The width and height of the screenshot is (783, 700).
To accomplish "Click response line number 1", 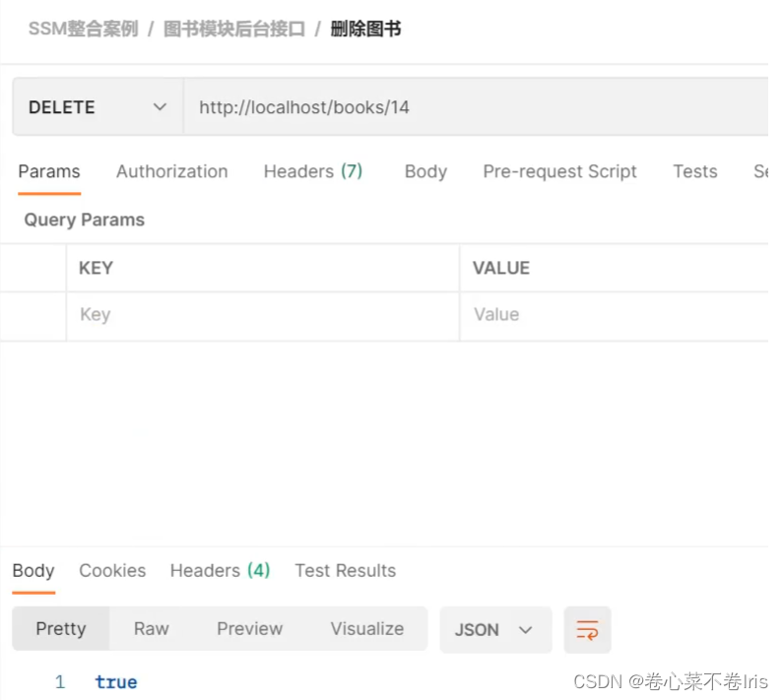I will (60, 682).
